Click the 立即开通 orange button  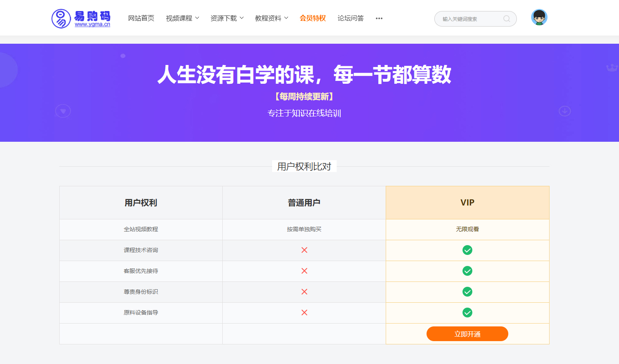(467, 334)
